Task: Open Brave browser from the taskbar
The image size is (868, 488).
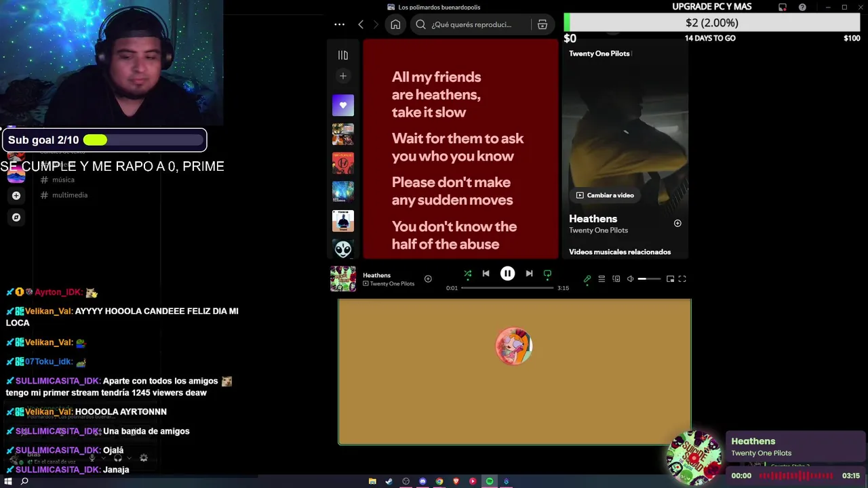Action: pos(456,481)
